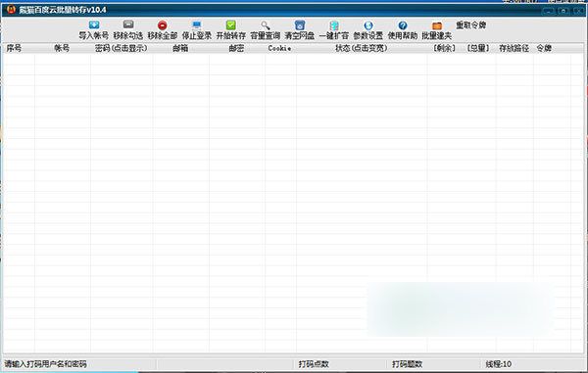588x373 pixels.
Task: Sort by the 序号 column header
Action: pos(15,48)
